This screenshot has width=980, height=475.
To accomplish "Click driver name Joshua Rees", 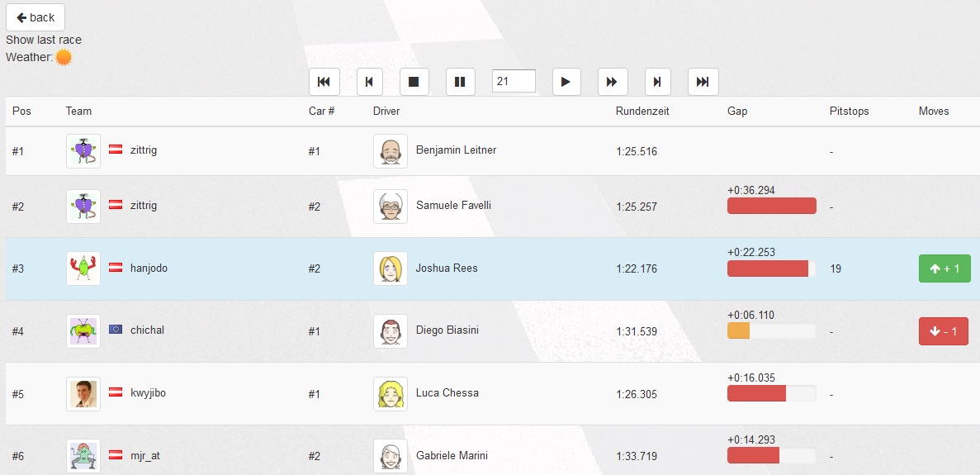I will click(447, 268).
